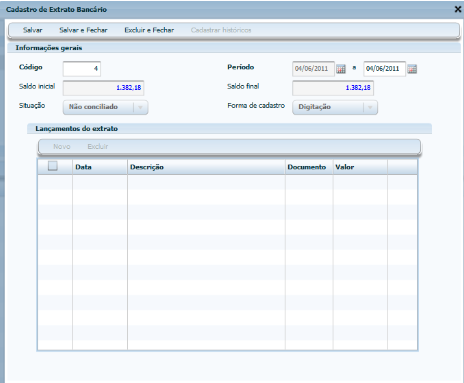Expand the Forma de cadastro dropdown arrow
The width and height of the screenshot is (464, 383).
tap(370, 107)
